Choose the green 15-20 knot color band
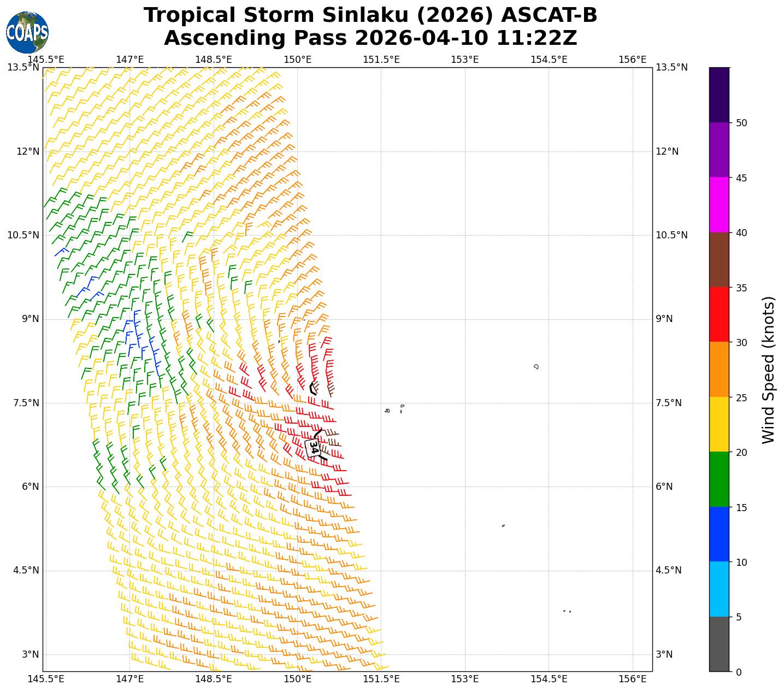The height and width of the screenshot is (691, 784). tap(718, 479)
